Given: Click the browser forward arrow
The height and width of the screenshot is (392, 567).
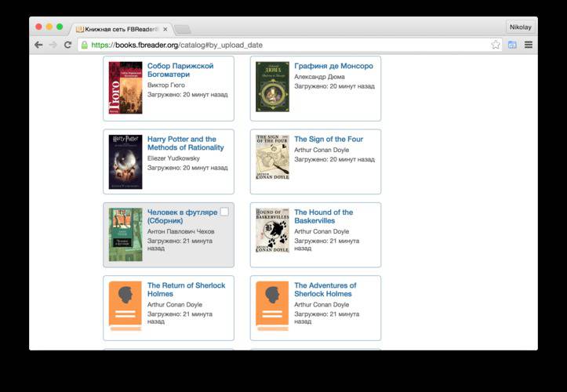Looking at the screenshot, I should coord(53,45).
